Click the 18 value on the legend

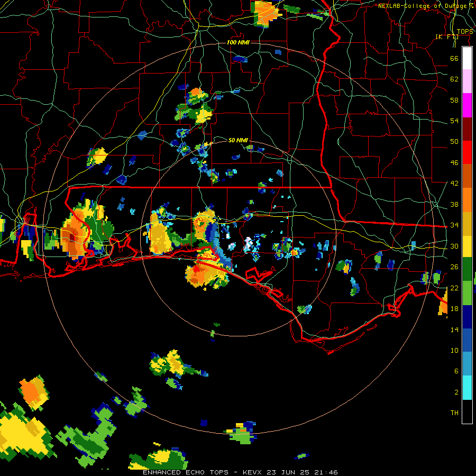454,309
